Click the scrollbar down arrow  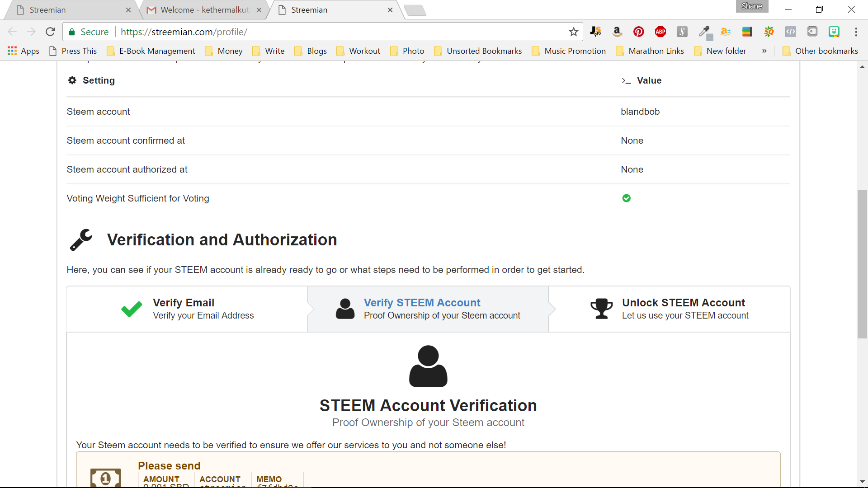[862, 482]
